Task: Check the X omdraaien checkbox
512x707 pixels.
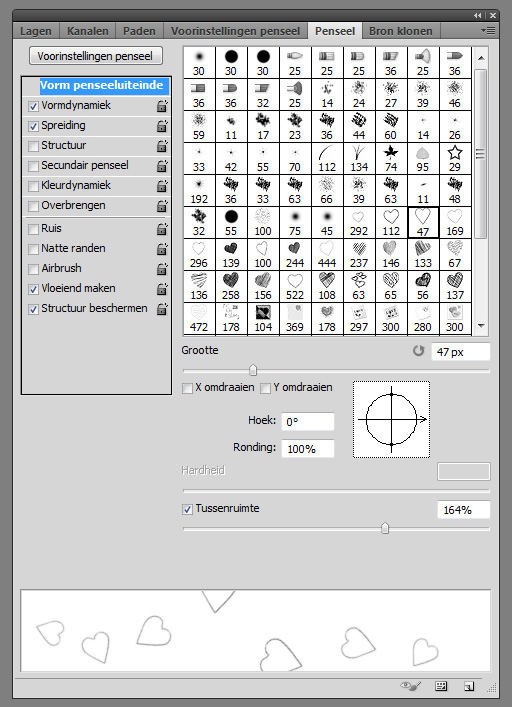Action: point(187,388)
